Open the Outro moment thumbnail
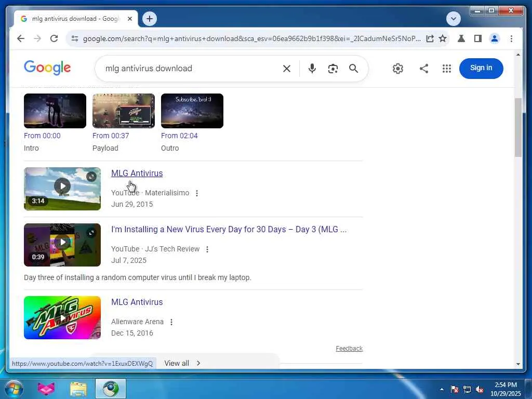532x399 pixels. 192,111
